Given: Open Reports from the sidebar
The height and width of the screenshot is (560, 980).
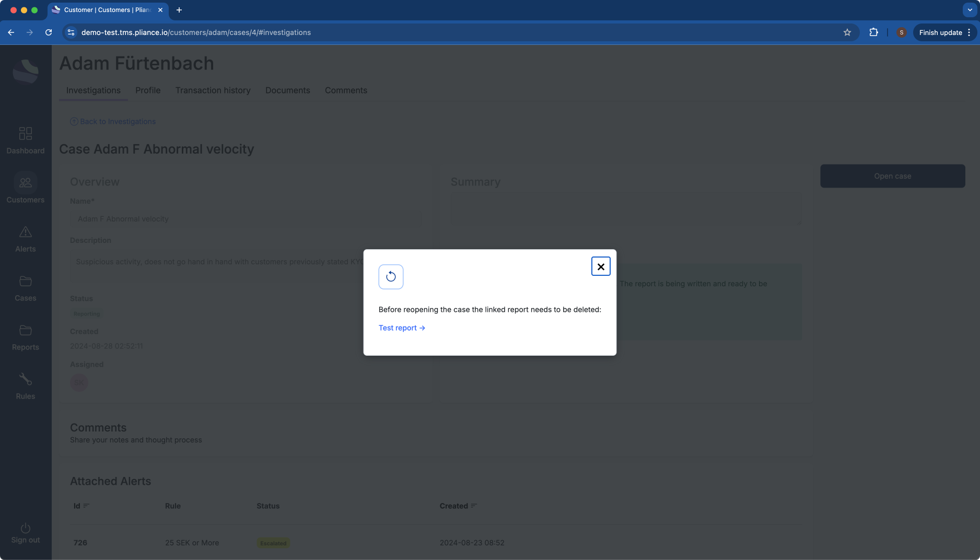Looking at the screenshot, I should point(26,336).
